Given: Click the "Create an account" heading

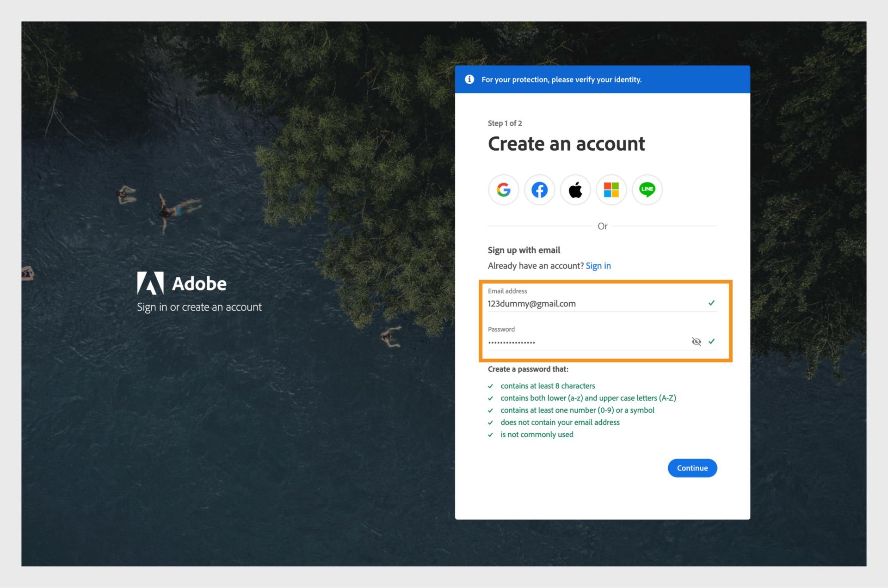Looking at the screenshot, I should coord(566,144).
